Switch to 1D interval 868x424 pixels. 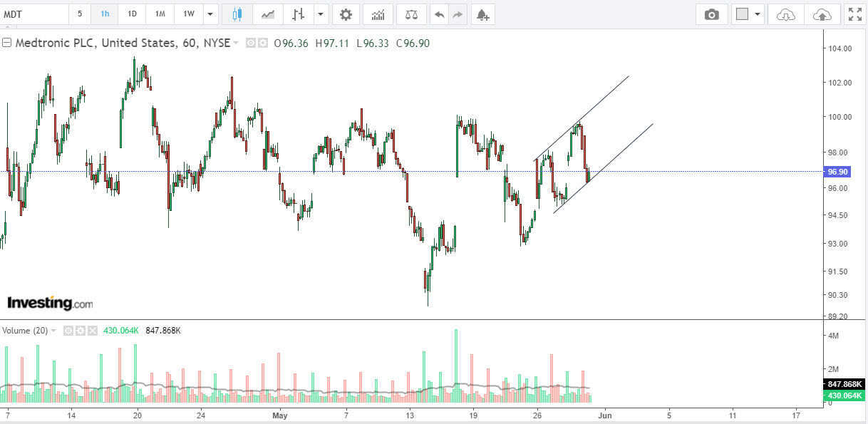click(x=132, y=14)
